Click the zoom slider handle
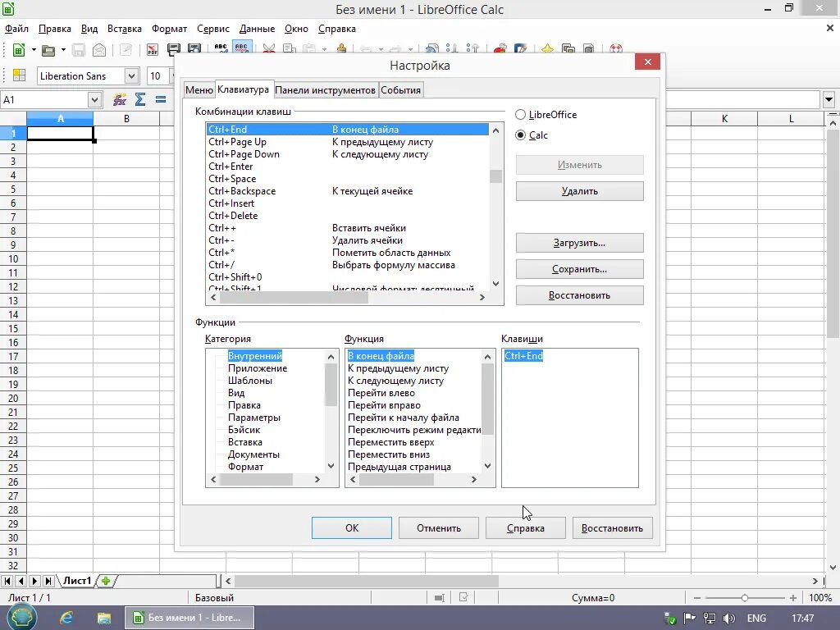Image resolution: width=840 pixels, height=630 pixels. 745,598
